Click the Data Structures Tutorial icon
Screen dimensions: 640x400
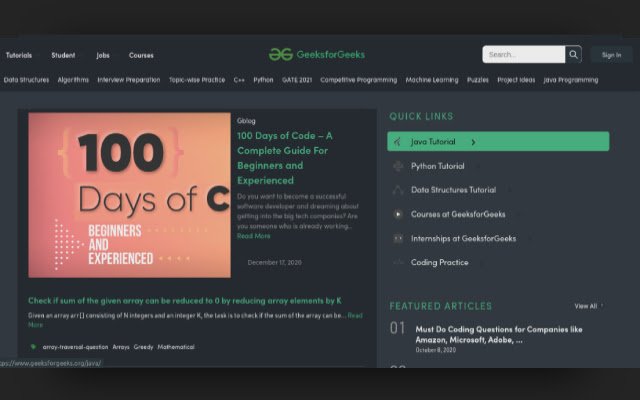tap(398, 190)
